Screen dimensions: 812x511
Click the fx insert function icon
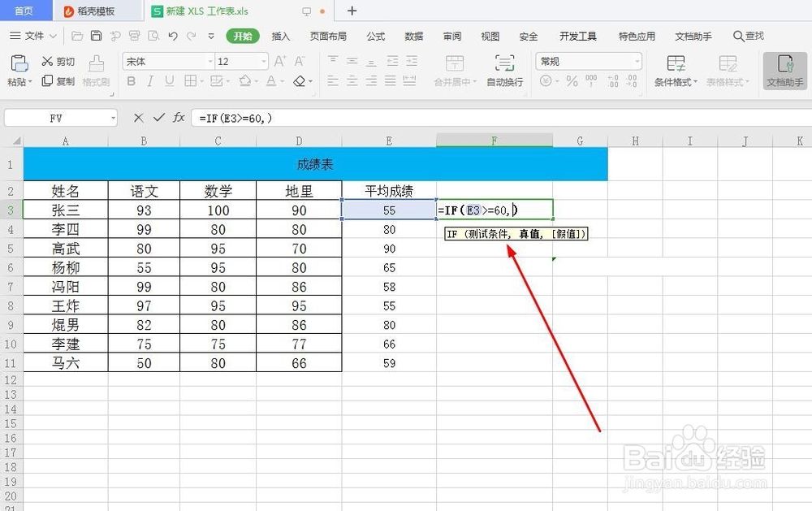pyautogui.click(x=178, y=117)
